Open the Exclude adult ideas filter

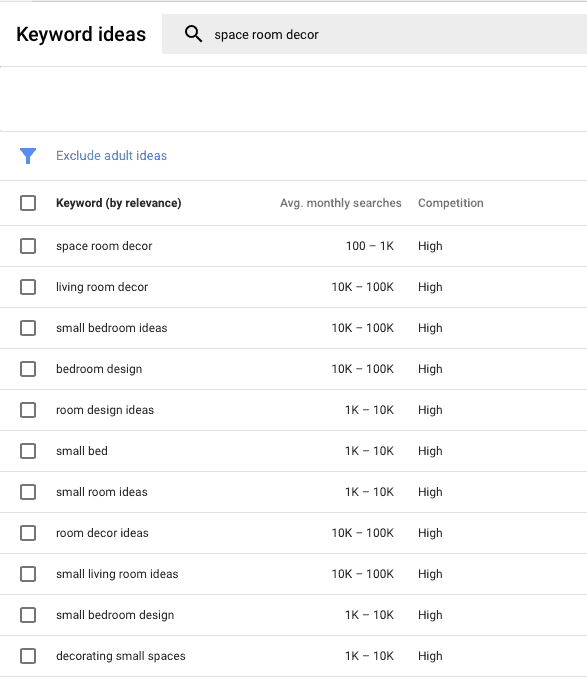pos(111,156)
